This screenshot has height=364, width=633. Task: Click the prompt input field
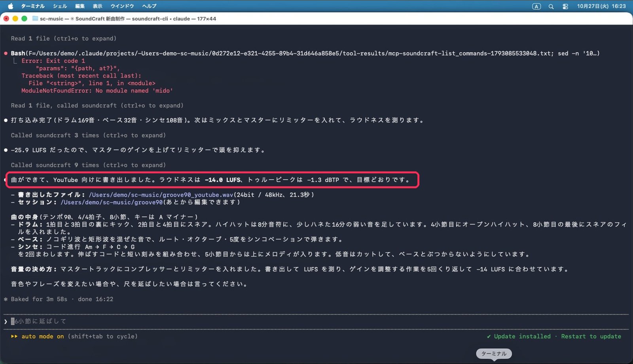(316, 321)
